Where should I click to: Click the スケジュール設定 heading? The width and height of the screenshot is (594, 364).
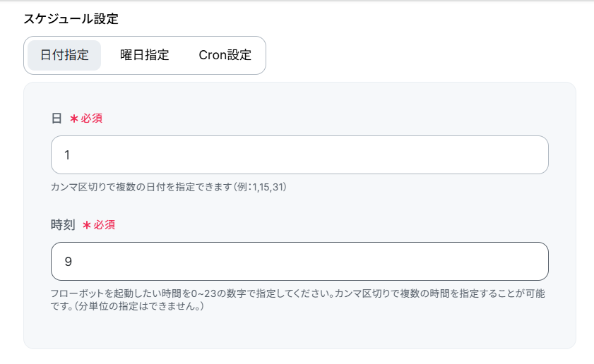pyautogui.click(x=71, y=19)
